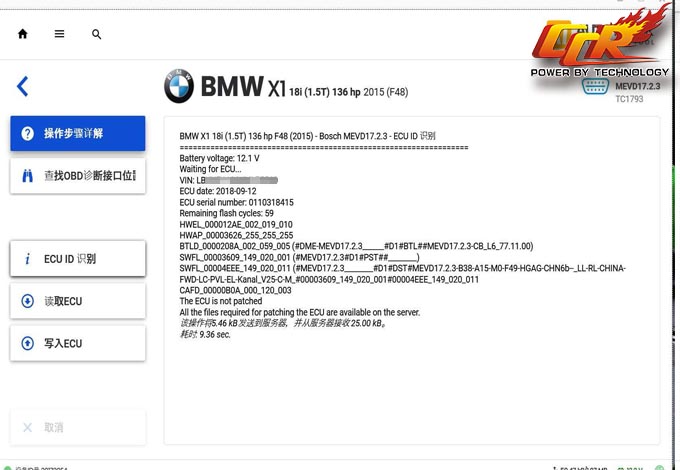Click the log header line ending in ECU ID 识别
The width and height of the screenshot is (680, 470).
(x=307, y=136)
